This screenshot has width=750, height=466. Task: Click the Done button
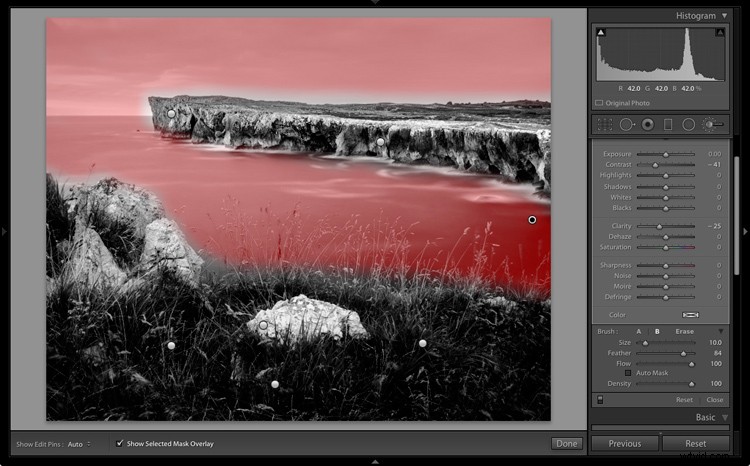tap(567, 444)
